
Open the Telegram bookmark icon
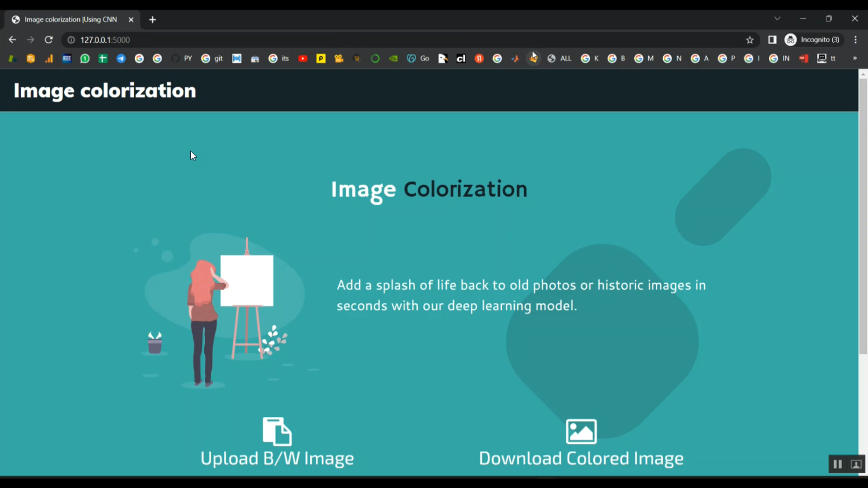click(x=121, y=58)
